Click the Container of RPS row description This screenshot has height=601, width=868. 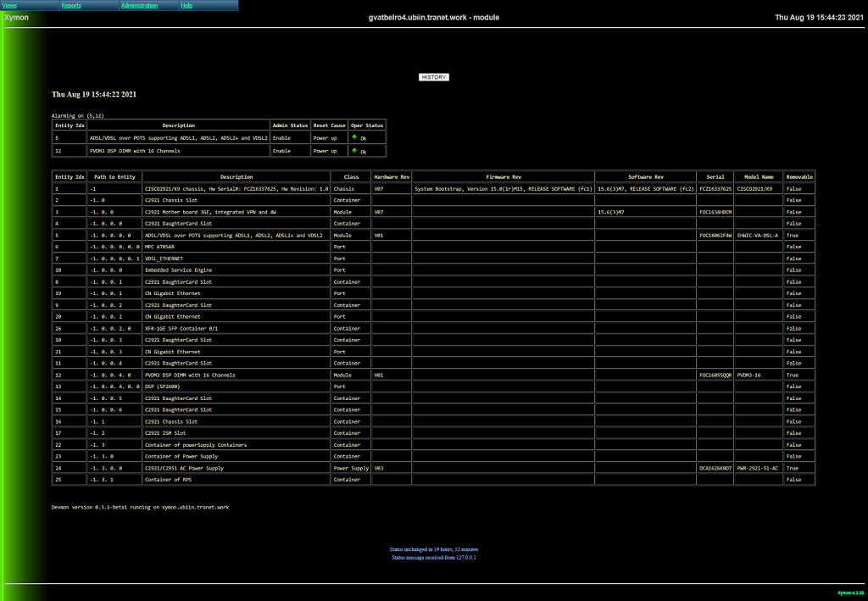pos(170,480)
